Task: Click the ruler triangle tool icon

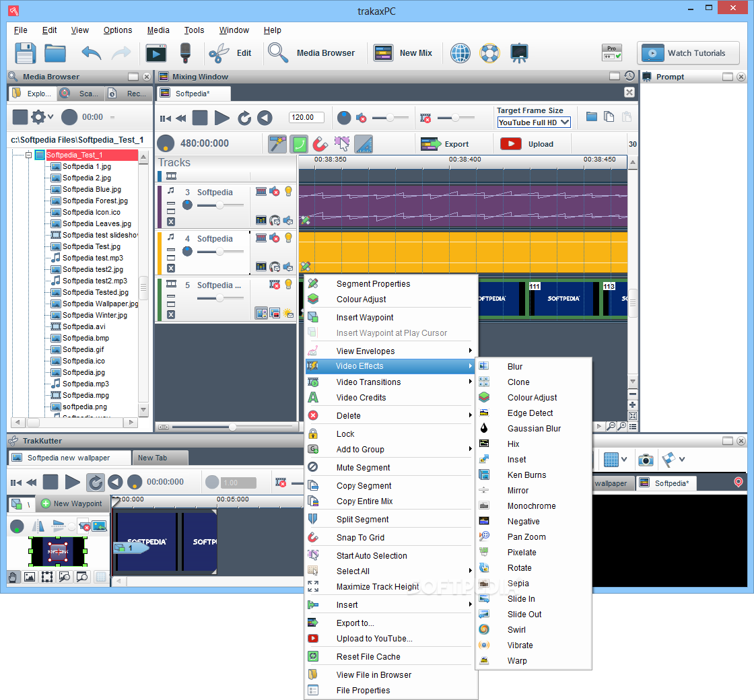Action: coord(364,144)
